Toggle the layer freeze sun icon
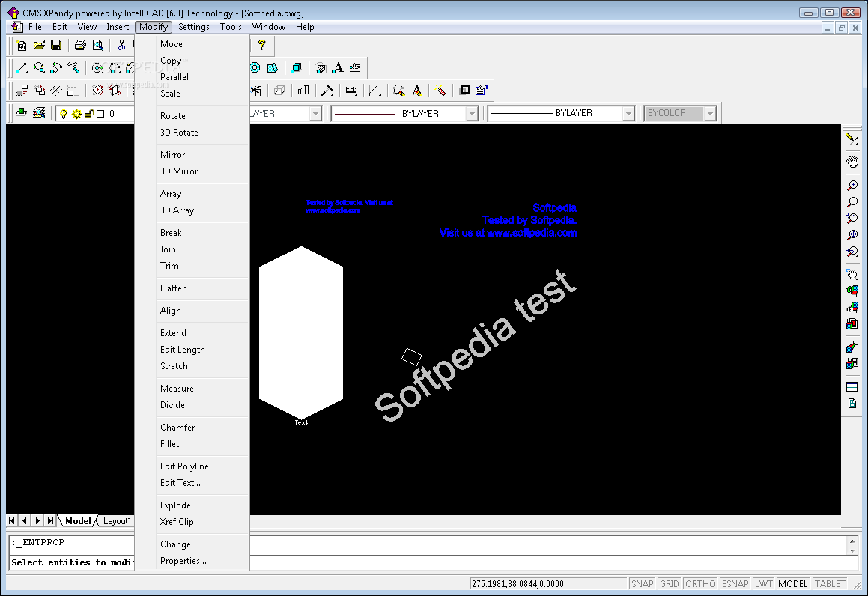 pyautogui.click(x=76, y=114)
